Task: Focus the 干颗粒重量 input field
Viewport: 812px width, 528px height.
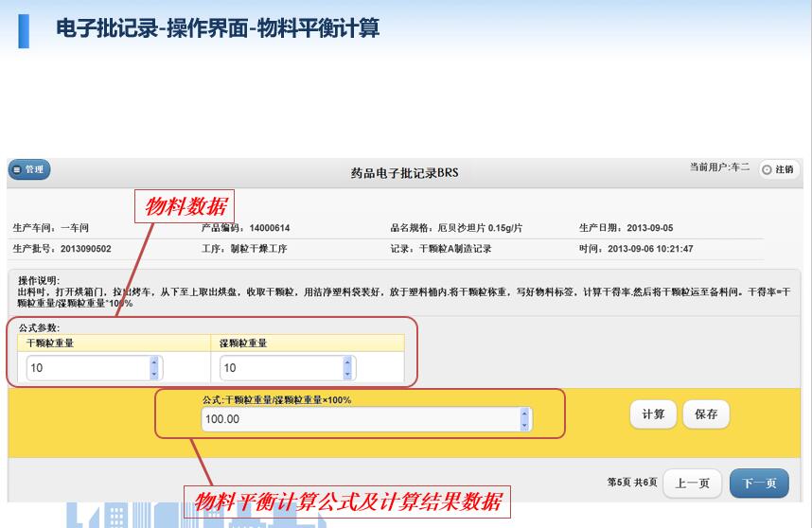Action: (85, 368)
